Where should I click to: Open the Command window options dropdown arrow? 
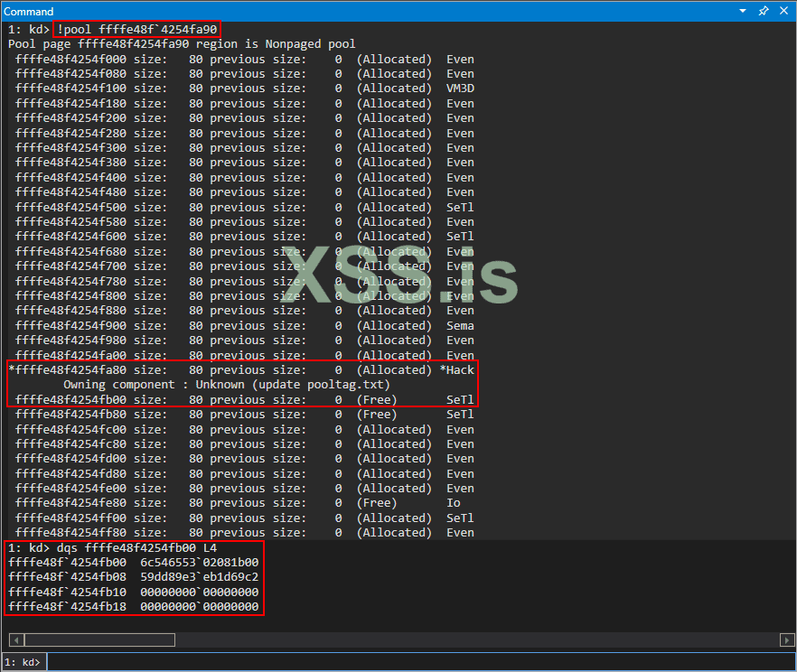(743, 11)
